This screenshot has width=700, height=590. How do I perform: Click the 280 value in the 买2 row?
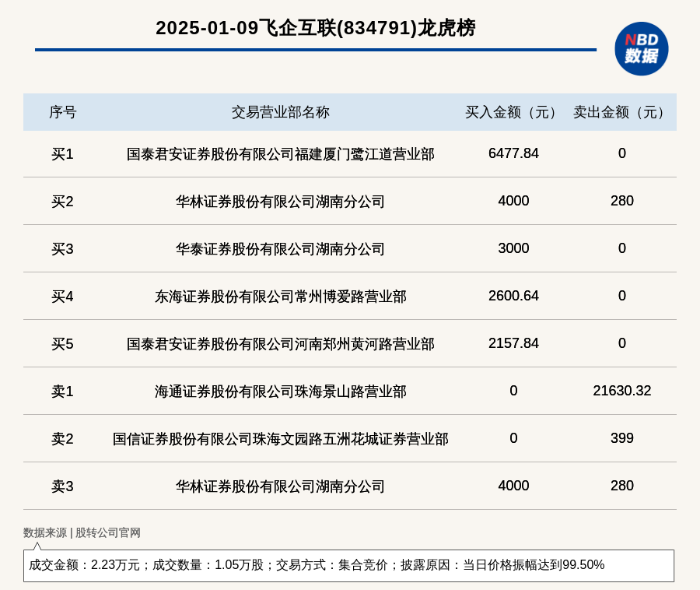point(622,201)
